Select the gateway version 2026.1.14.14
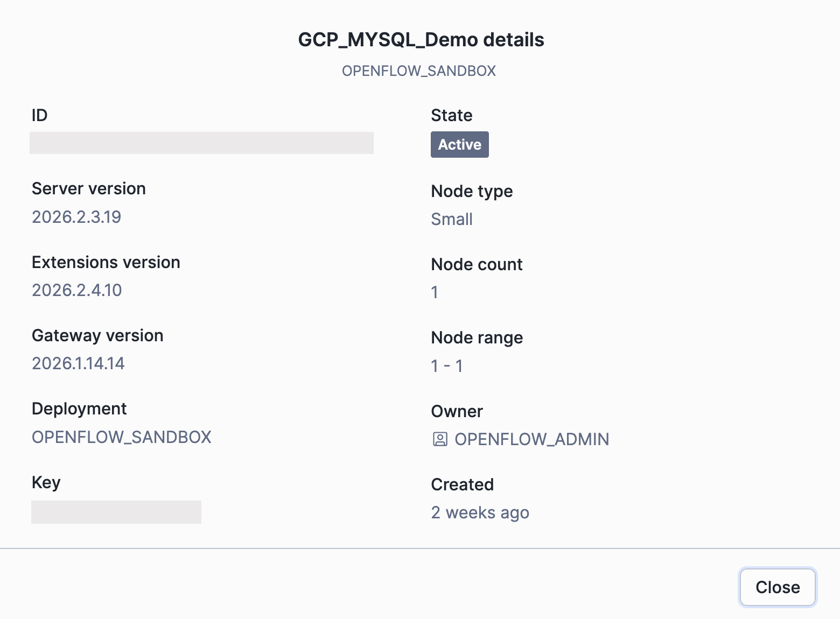This screenshot has width=840, height=619. pyautogui.click(x=78, y=363)
